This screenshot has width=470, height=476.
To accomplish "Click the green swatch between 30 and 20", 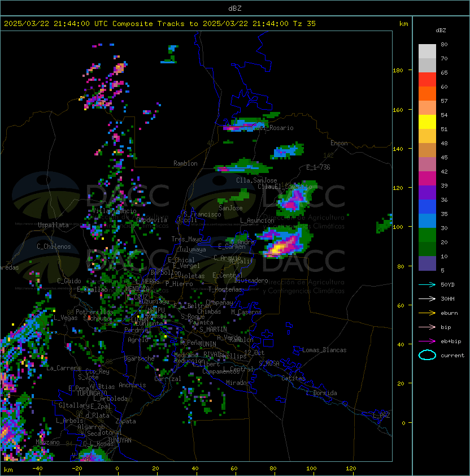I will (x=427, y=235).
